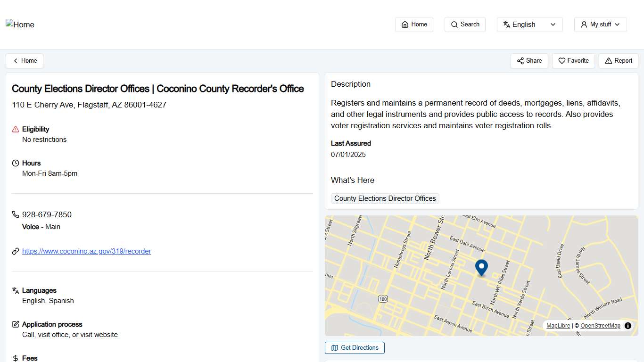The image size is (644, 362).
Task: Click the Favorite heart icon
Action: (x=561, y=61)
